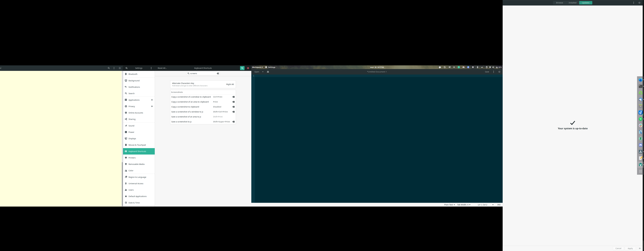Open the recent documents dropdown beside Open
The image size is (644, 251).
(263, 72)
